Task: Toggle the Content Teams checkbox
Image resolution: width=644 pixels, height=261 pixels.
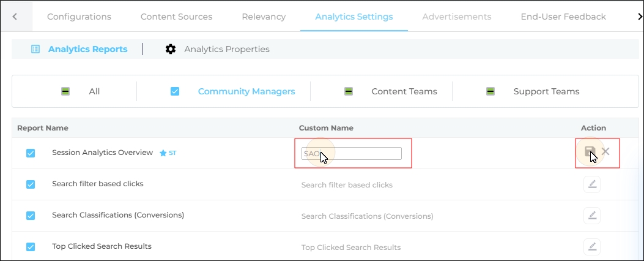Action: pyautogui.click(x=349, y=91)
